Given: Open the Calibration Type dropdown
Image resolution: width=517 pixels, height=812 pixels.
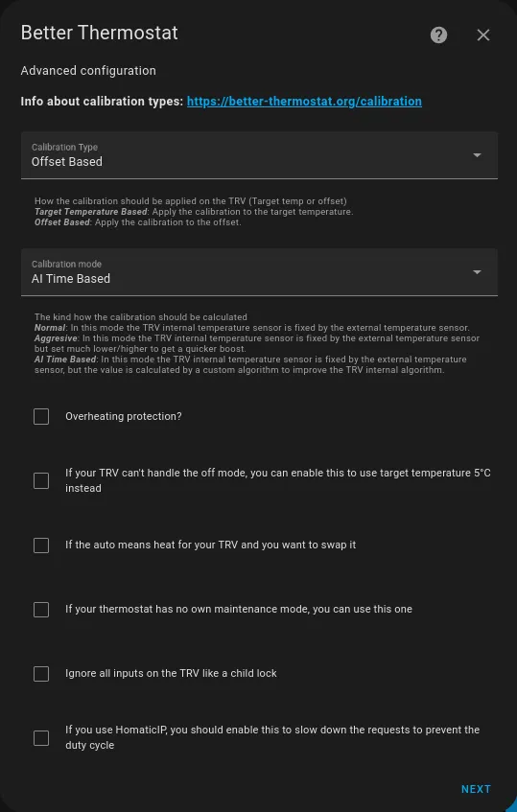Looking at the screenshot, I should pos(259,155).
